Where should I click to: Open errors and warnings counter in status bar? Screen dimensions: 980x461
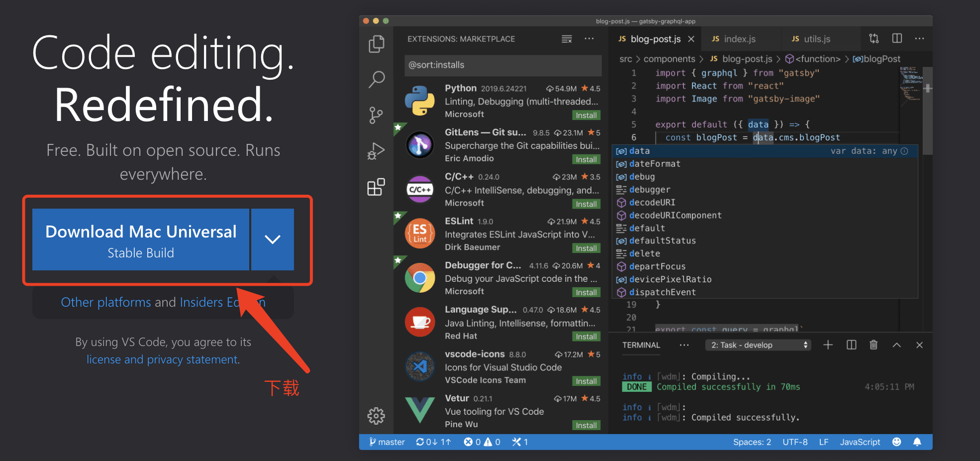482,442
